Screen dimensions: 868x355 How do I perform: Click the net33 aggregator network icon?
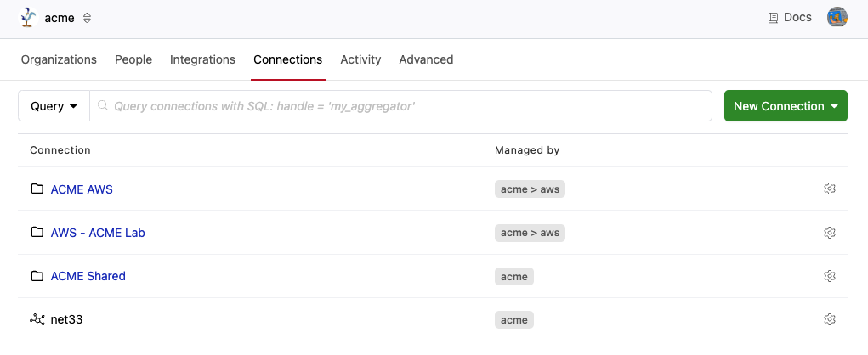pos(37,319)
